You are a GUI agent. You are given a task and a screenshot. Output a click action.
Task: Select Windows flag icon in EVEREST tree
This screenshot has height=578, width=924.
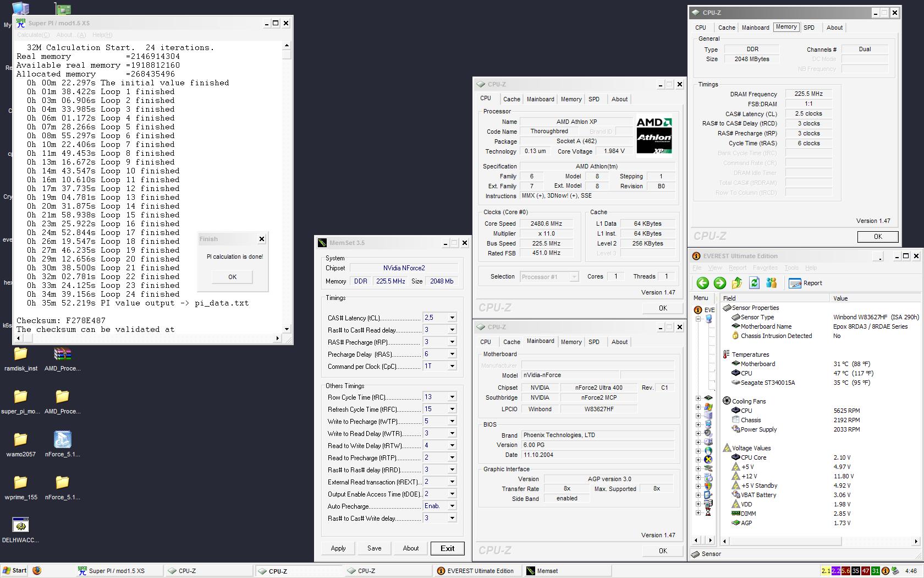(x=708, y=407)
